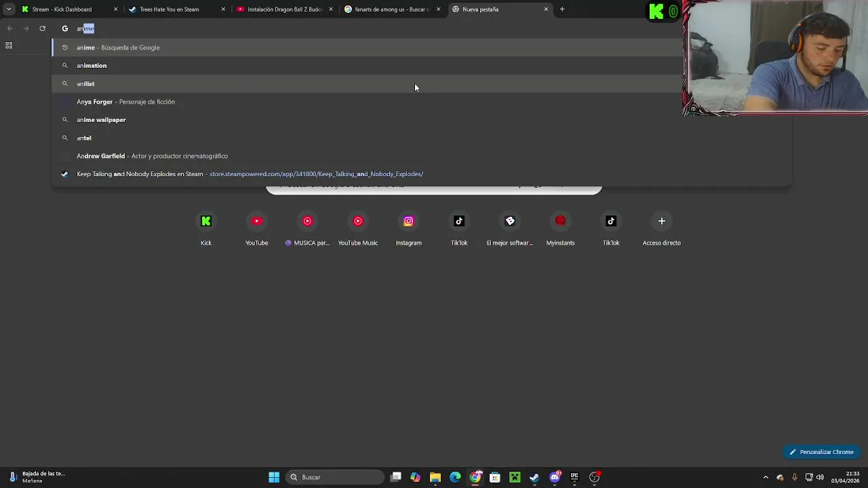This screenshot has width=868, height=488.
Task: Switch to Stream - Kick Dashboard tab
Action: [x=68, y=9]
